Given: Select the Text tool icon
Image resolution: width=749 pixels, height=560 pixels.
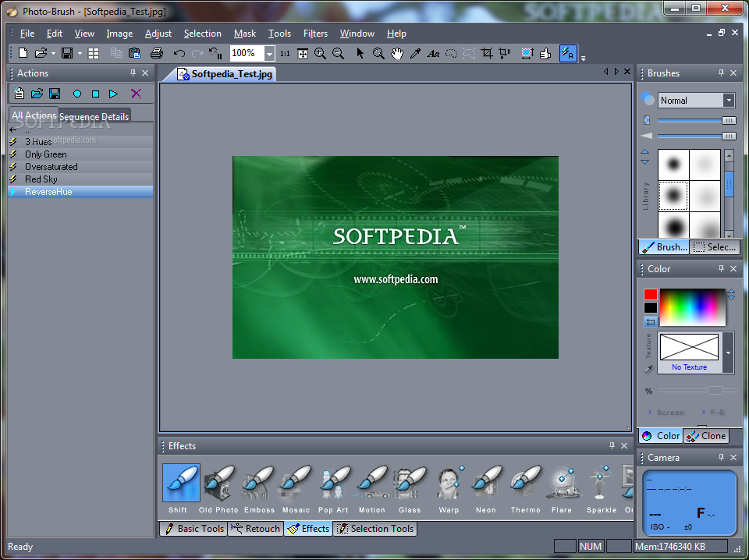Looking at the screenshot, I should (x=433, y=54).
